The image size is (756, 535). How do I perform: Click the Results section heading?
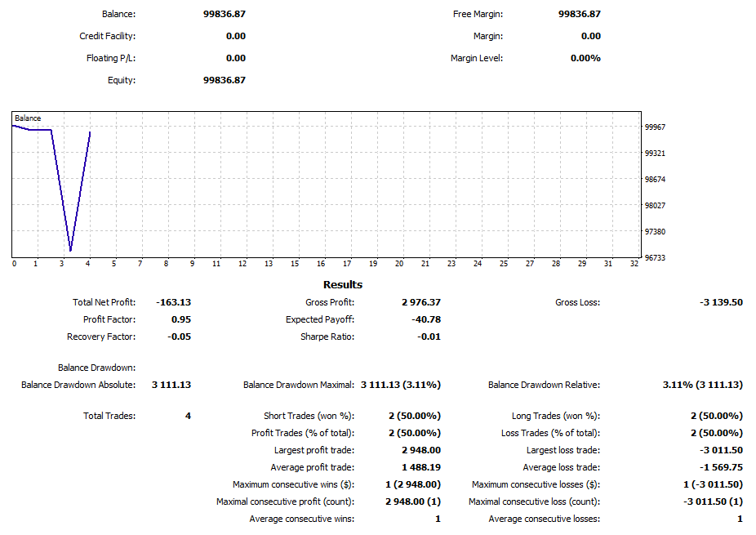[x=343, y=285]
